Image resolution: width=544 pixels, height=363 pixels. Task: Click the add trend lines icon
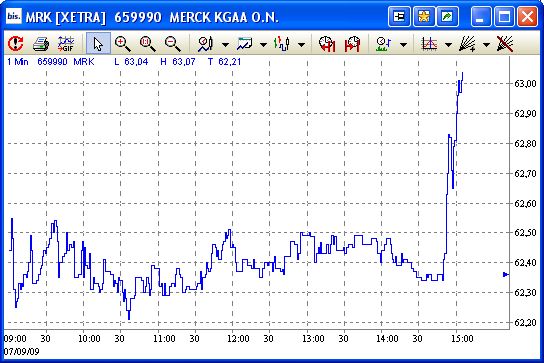click(x=467, y=44)
